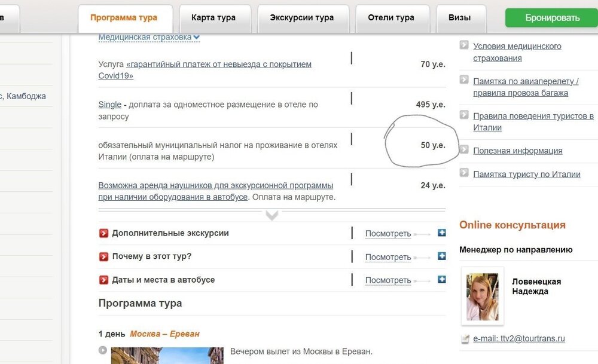Open the Отели тура tab
The image size is (598, 364).
(x=392, y=18)
